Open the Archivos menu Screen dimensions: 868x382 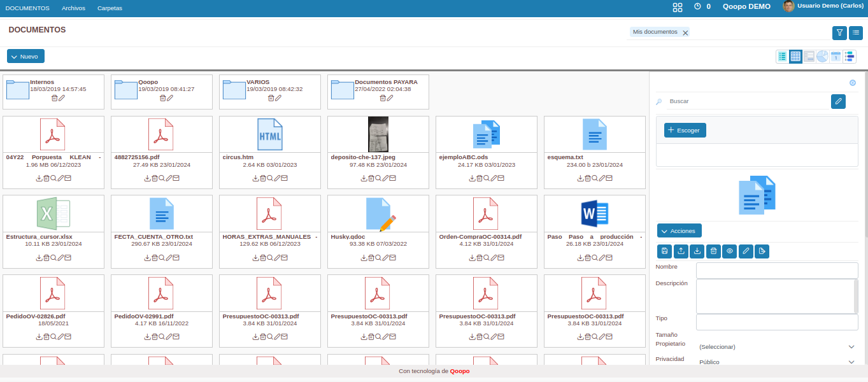[x=73, y=8]
